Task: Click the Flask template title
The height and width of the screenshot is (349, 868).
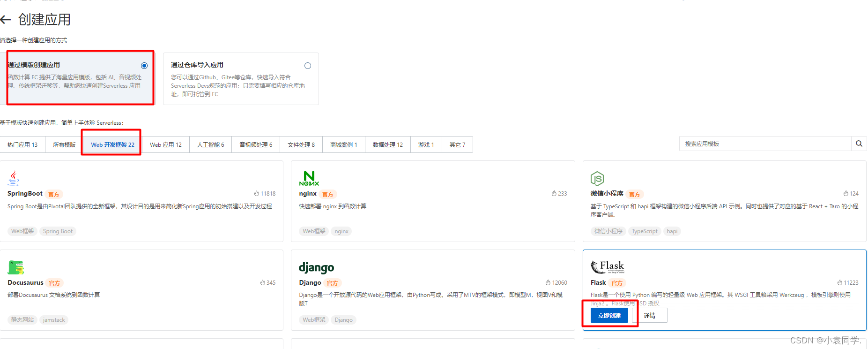Action: (x=598, y=282)
